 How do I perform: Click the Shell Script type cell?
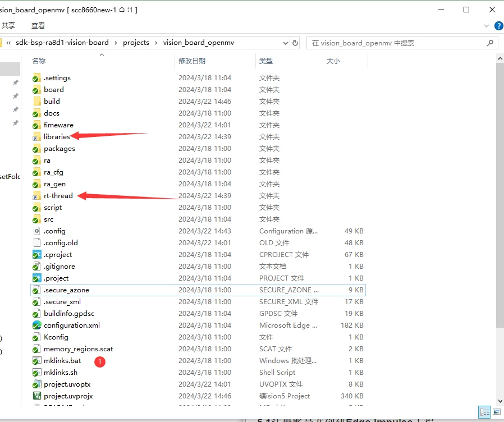277,373
